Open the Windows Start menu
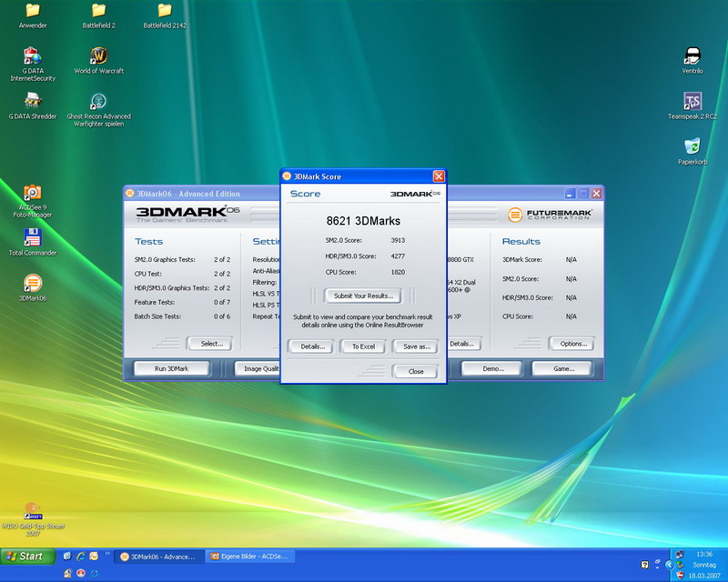The image size is (728, 582). [28, 556]
